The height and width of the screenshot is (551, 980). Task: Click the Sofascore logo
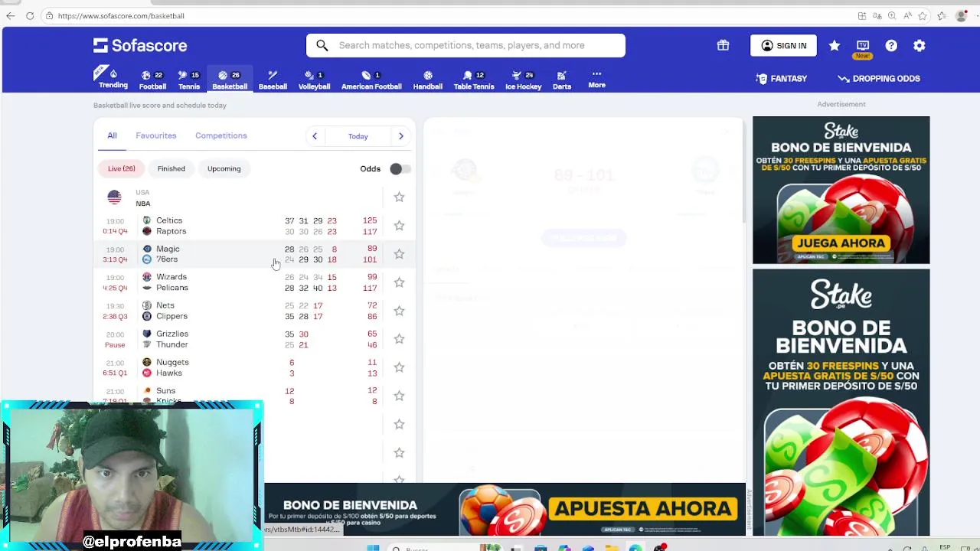pos(140,45)
